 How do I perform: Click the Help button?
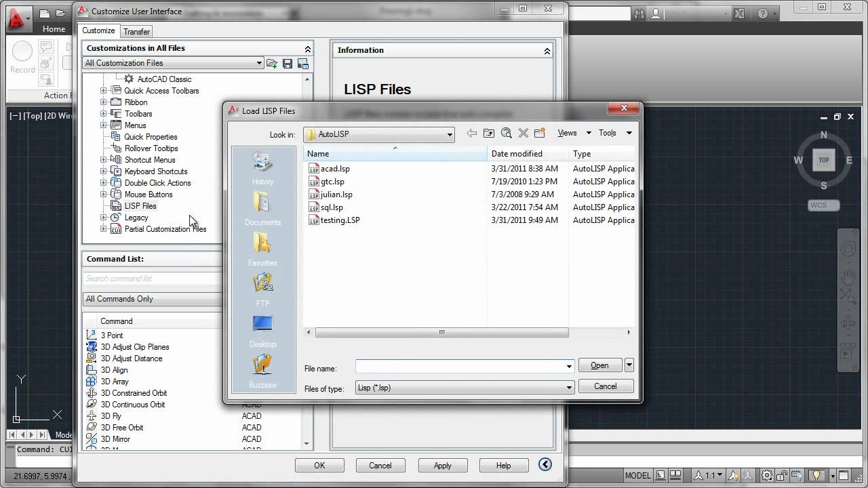503,466
